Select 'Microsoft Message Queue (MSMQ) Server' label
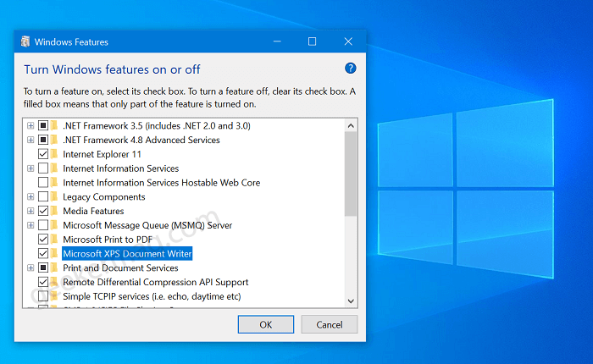The height and width of the screenshot is (364, 593). coord(147,225)
